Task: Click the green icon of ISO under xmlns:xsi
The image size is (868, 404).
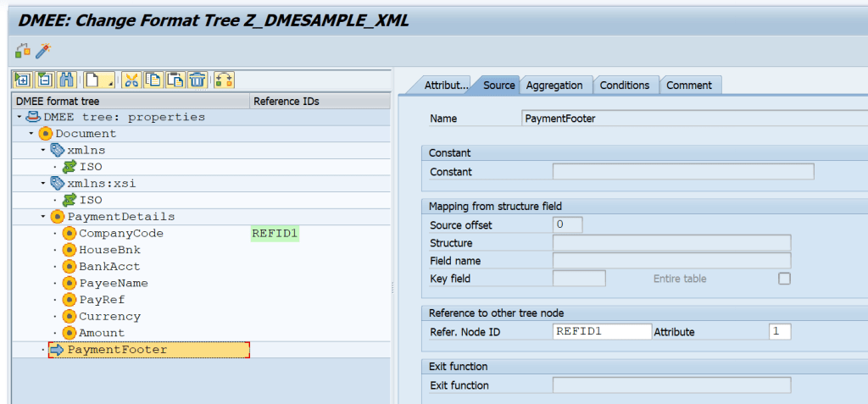Action: click(69, 200)
